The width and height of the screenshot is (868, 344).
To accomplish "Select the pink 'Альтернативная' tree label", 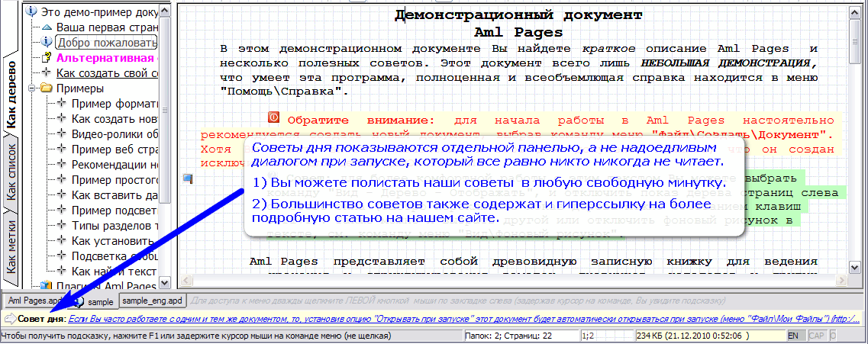I will tap(108, 57).
